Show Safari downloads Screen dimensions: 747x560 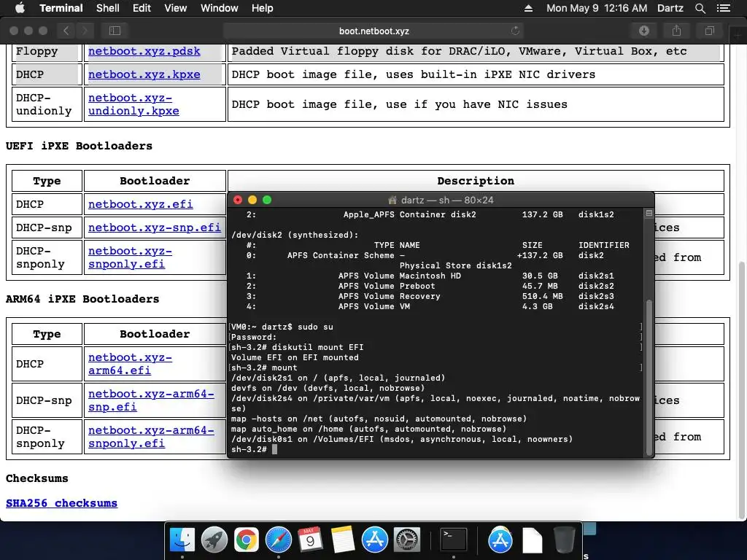(643, 31)
